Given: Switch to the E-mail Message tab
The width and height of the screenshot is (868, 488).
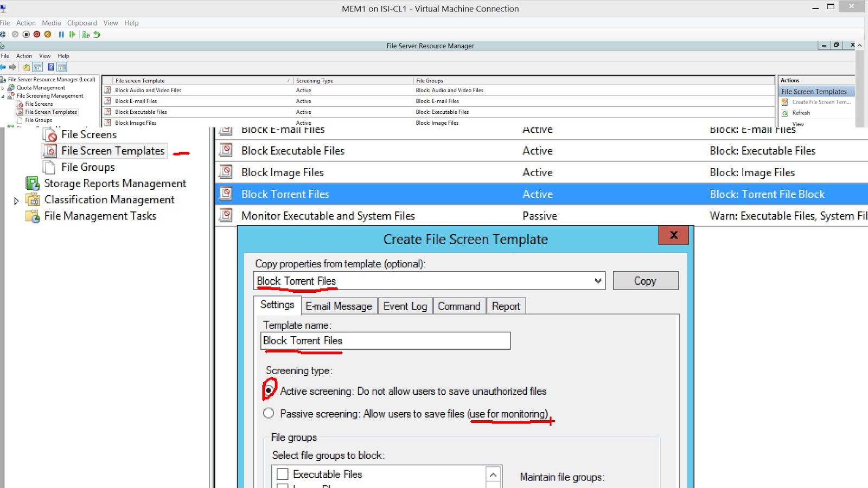Looking at the screenshot, I should [339, 306].
